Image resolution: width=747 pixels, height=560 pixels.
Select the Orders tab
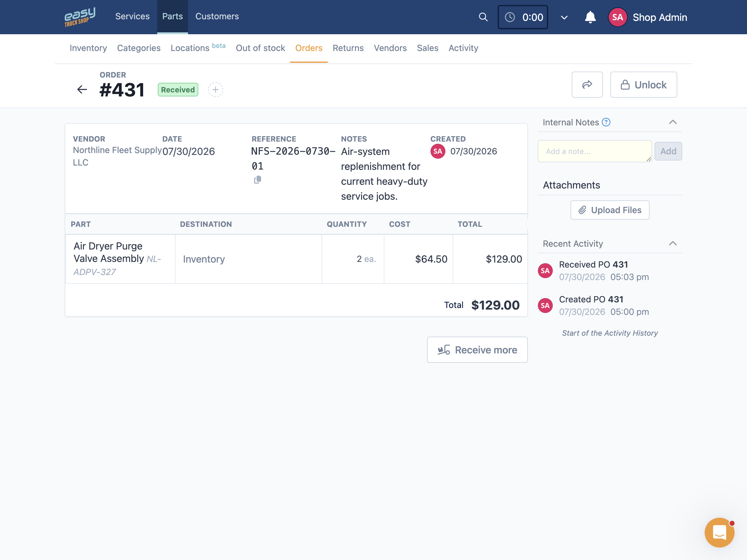(x=309, y=48)
